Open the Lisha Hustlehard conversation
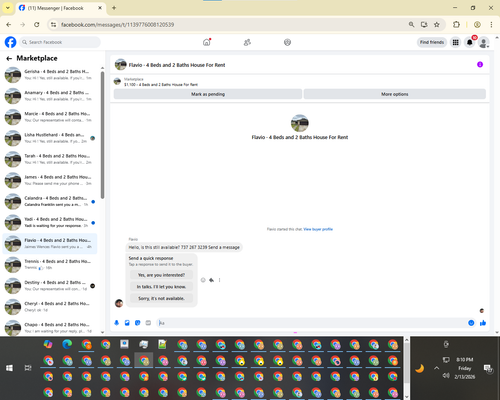The width and height of the screenshot is (500, 400). (x=50, y=138)
